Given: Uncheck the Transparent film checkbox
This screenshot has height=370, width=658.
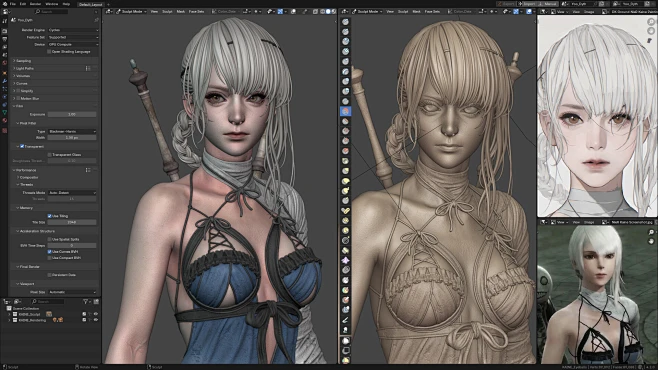Looking at the screenshot, I should coord(22,146).
